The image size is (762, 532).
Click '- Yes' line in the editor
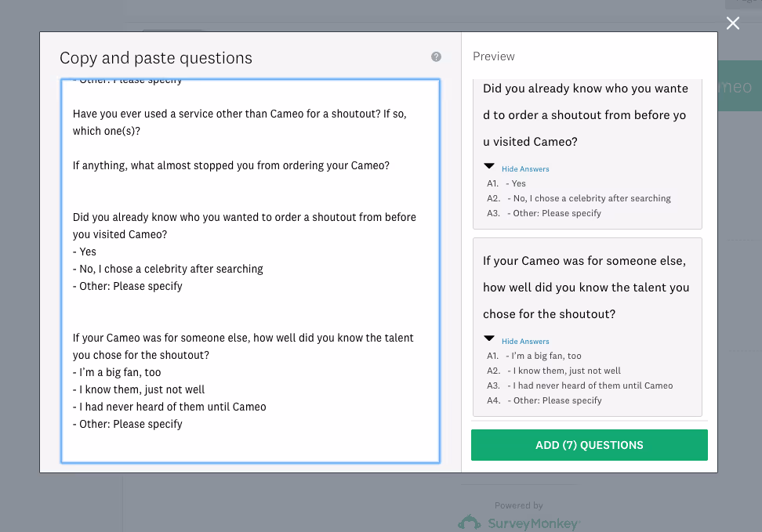[85, 252]
